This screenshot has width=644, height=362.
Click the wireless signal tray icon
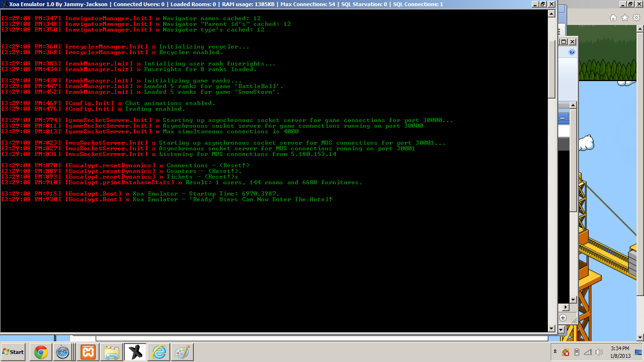point(588,352)
